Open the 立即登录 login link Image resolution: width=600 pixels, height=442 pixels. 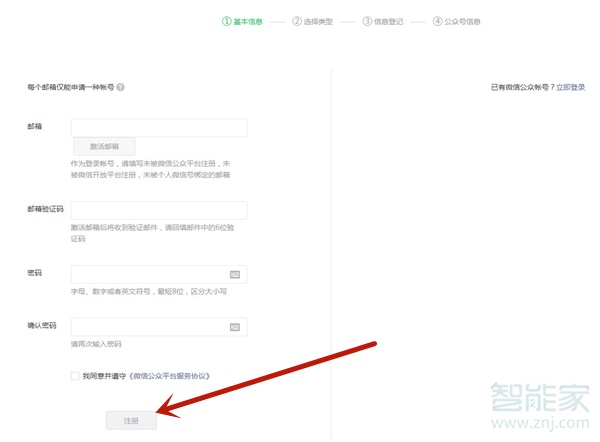pyautogui.click(x=570, y=88)
